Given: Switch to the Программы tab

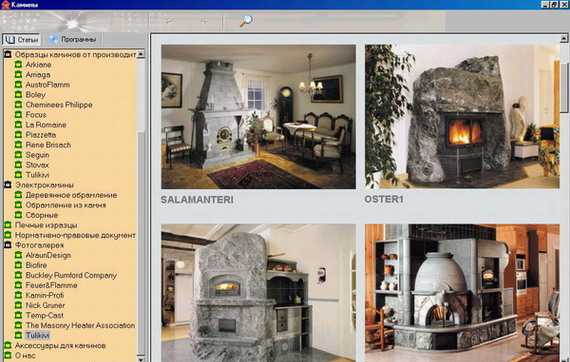Looking at the screenshot, I should 73,39.
